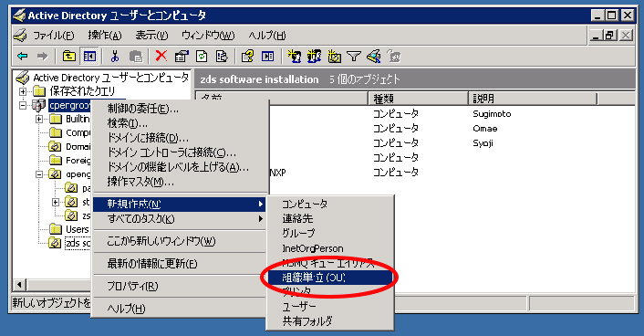644x336 pixels.
Task: Open Properties from the toolbar icon
Action: (x=182, y=56)
